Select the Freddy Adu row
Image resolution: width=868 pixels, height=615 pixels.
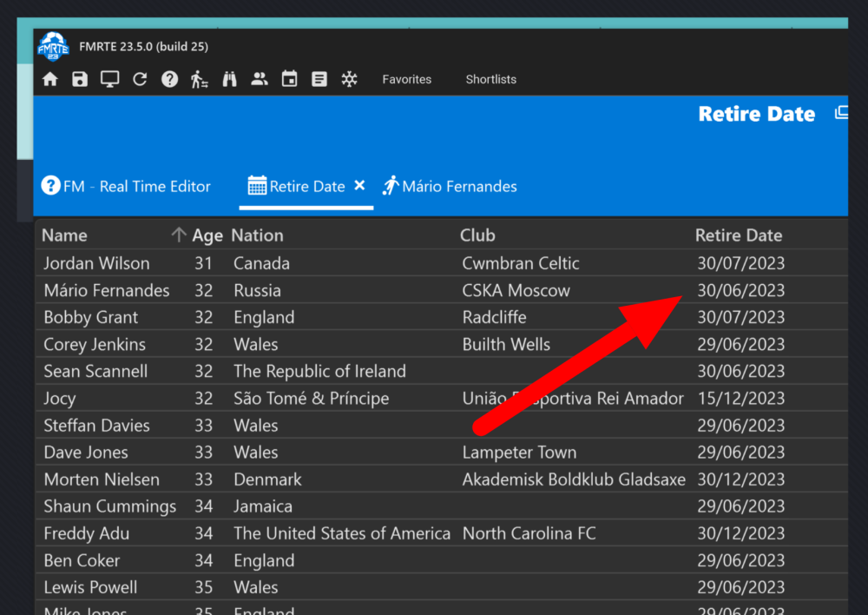tap(442, 533)
